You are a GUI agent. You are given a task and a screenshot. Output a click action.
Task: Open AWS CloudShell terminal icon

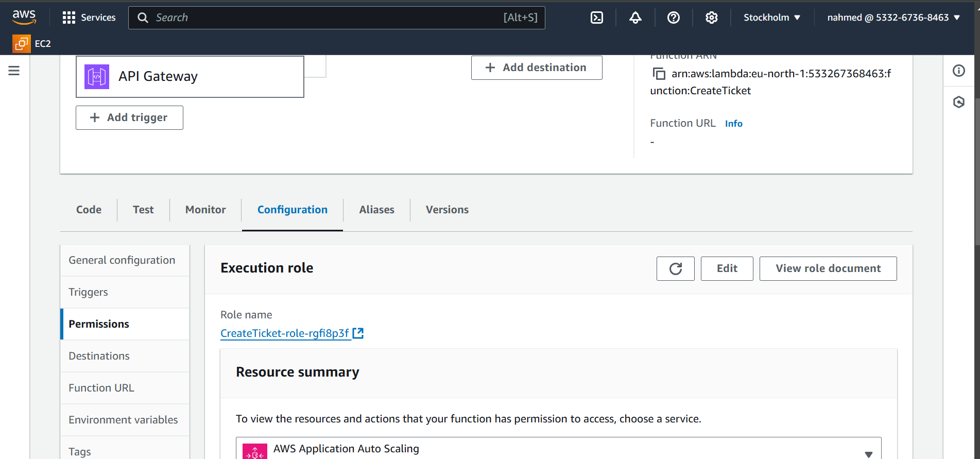coord(597,18)
